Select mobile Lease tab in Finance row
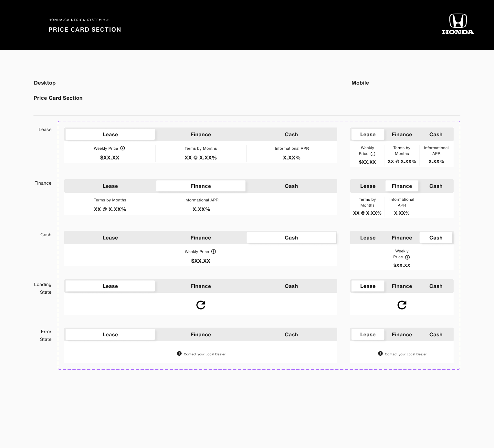Viewport: 494px width, 448px height. pyautogui.click(x=368, y=186)
